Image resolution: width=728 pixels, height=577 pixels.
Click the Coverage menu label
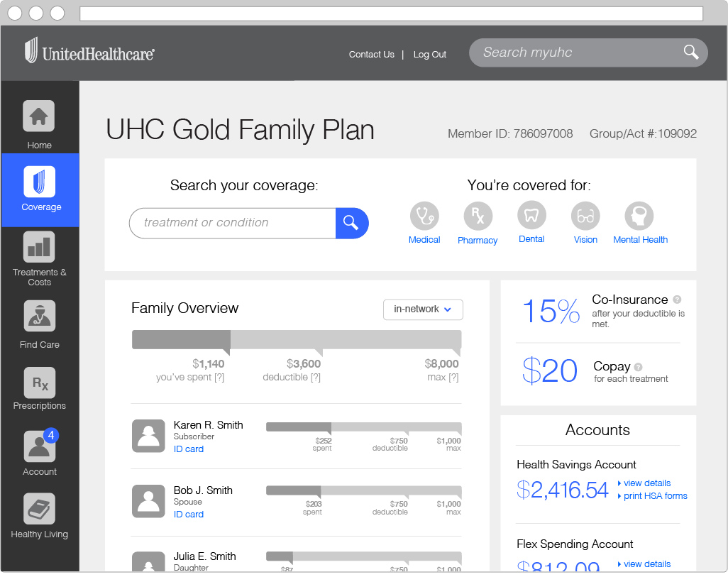tap(41, 207)
